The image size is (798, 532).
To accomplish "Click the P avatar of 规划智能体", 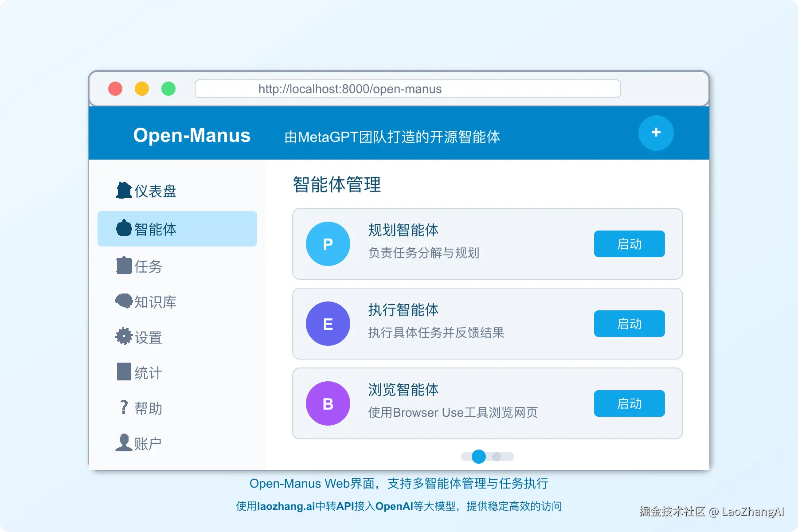I will coord(328,244).
